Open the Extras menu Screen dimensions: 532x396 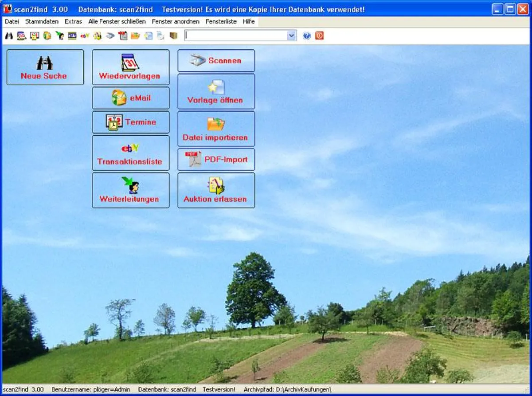pyautogui.click(x=73, y=21)
